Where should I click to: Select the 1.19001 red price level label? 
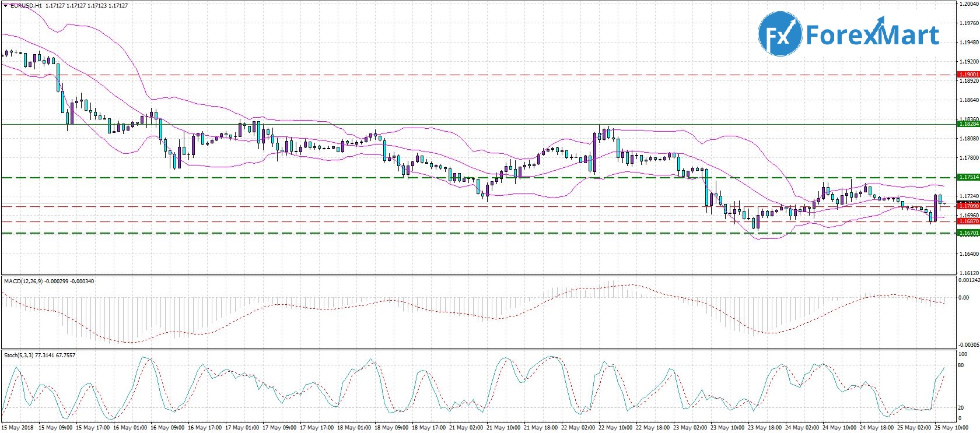968,75
